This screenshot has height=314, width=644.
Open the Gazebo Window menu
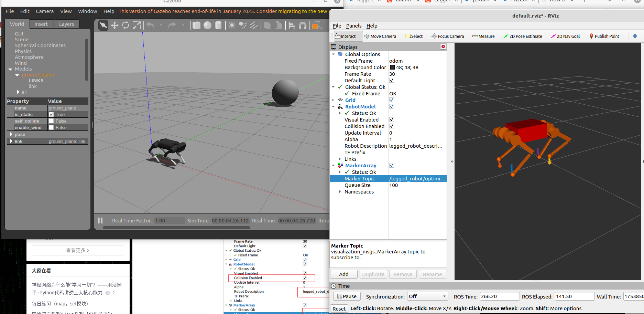point(87,11)
